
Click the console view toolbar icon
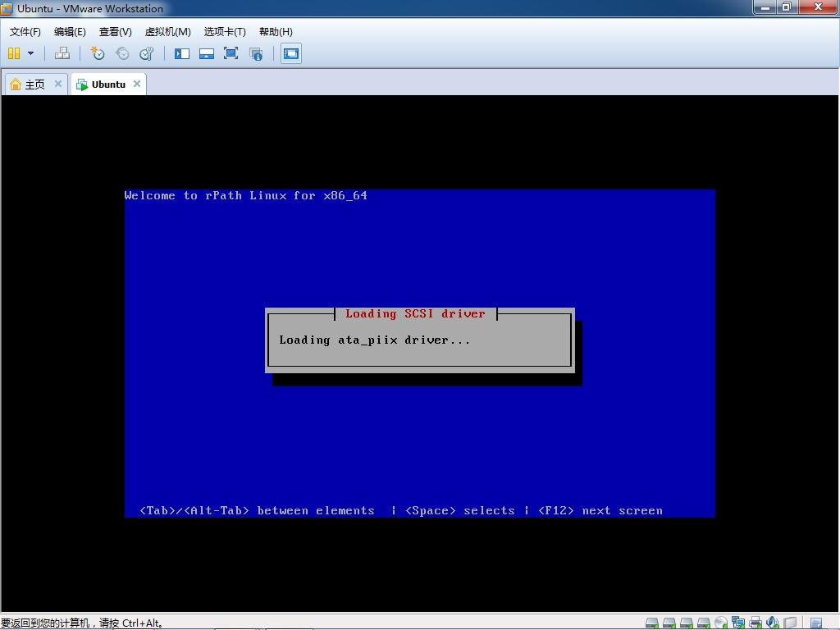point(291,53)
